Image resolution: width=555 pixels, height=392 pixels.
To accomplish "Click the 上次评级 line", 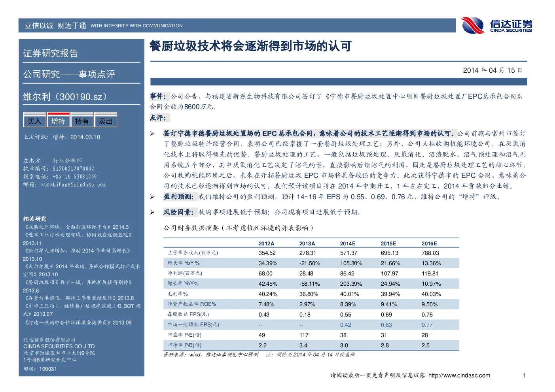I will coord(62,137).
